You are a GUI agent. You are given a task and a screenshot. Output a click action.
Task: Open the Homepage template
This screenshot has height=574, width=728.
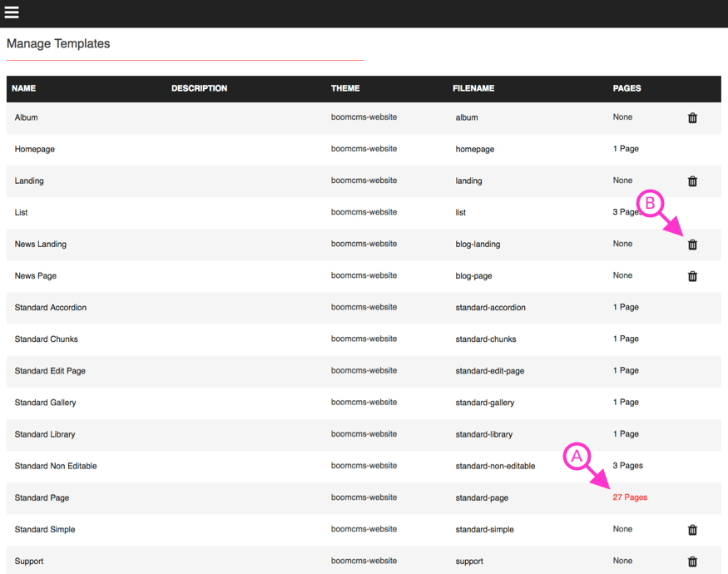click(34, 149)
